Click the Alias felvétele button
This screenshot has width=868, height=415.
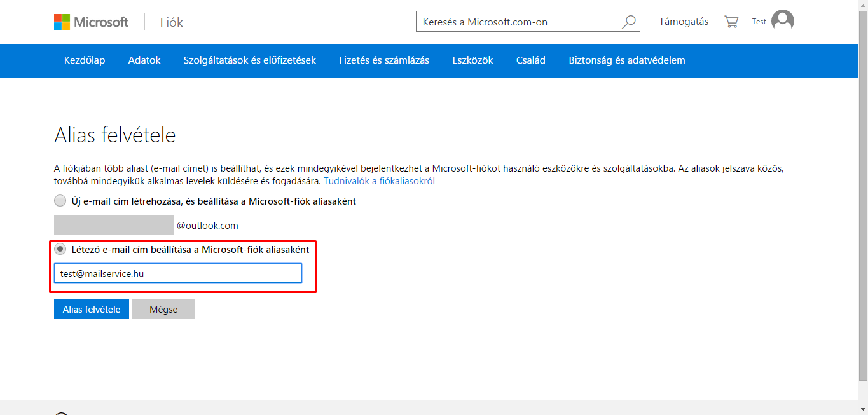92,309
